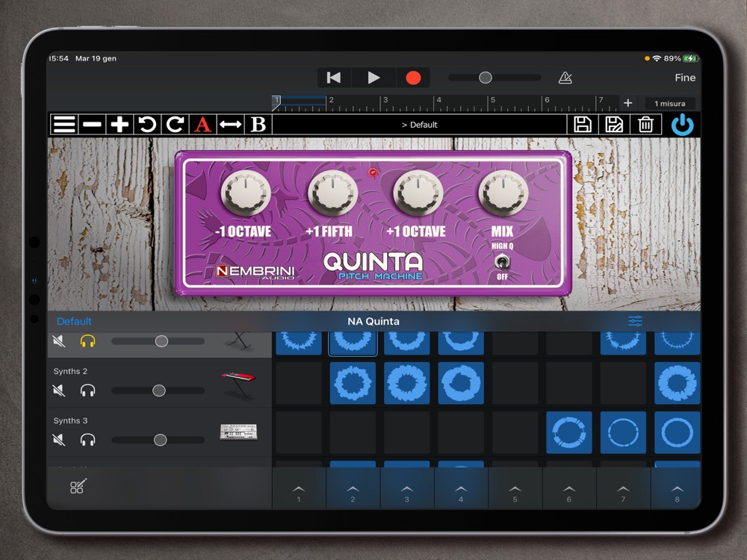Mute the Synths 2 track
The height and width of the screenshot is (560, 747).
tap(58, 391)
